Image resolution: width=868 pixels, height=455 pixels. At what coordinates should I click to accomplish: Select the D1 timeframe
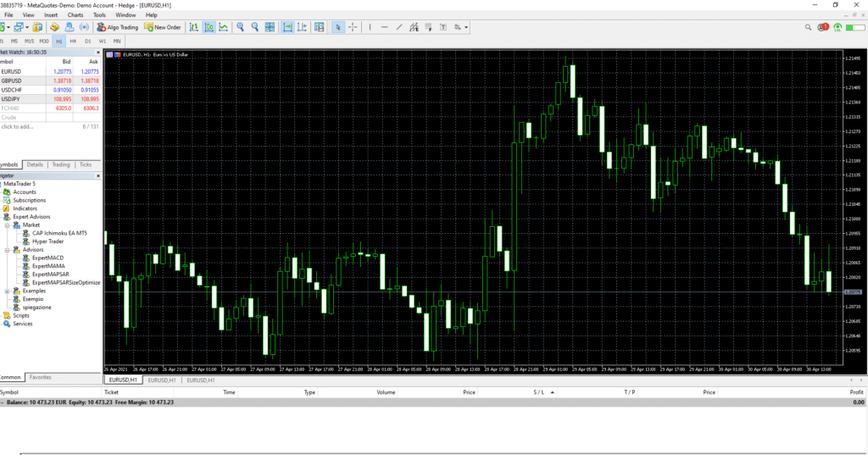tap(88, 41)
